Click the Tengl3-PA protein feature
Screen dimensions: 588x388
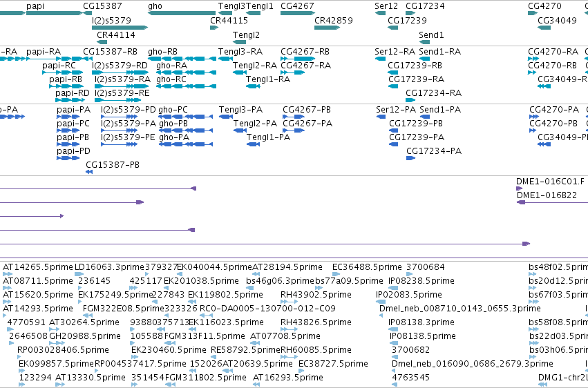(x=226, y=117)
